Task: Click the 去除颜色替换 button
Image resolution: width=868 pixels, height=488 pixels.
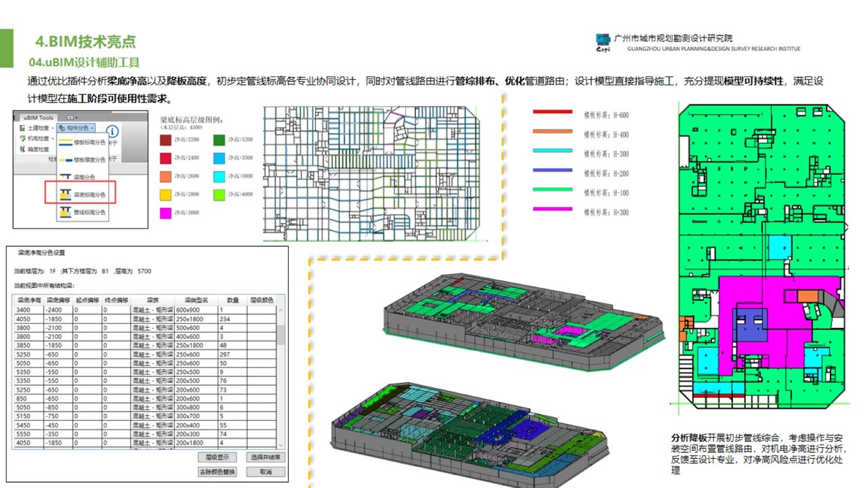Action: click(x=217, y=472)
